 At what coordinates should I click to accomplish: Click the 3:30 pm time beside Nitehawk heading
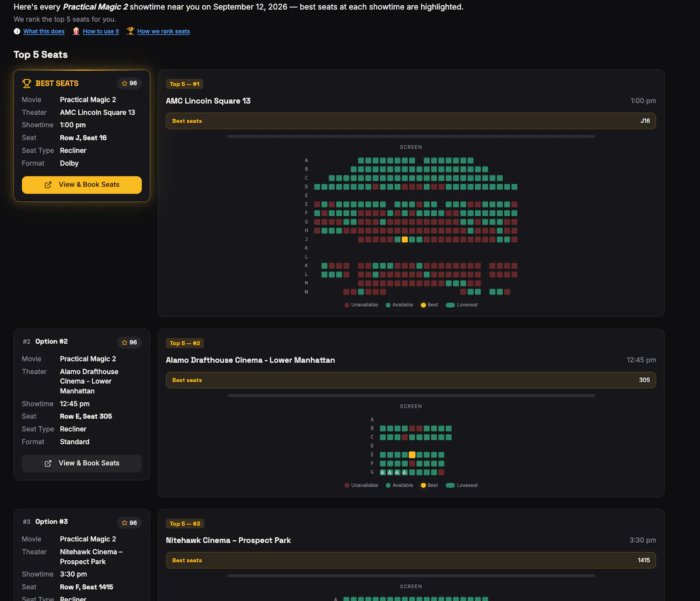643,540
